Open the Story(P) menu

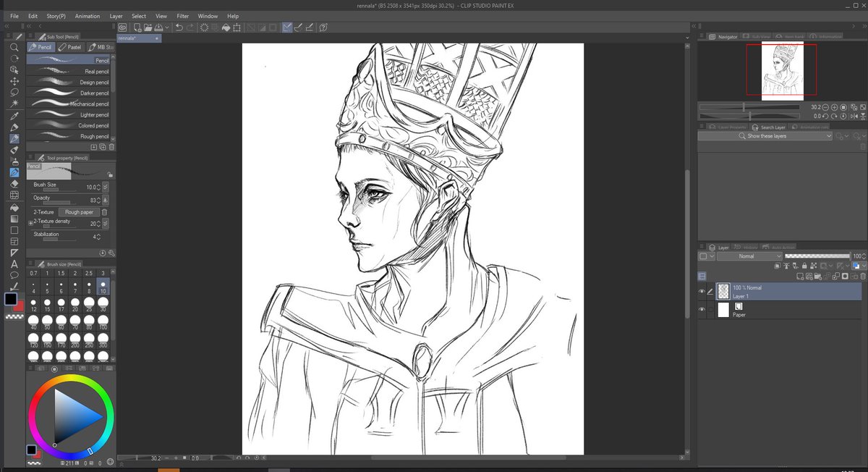(56, 16)
